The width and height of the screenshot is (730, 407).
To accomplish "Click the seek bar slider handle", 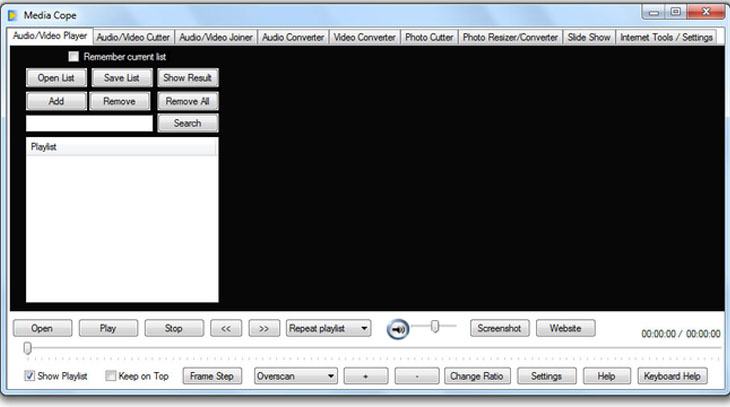I will (27, 348).
